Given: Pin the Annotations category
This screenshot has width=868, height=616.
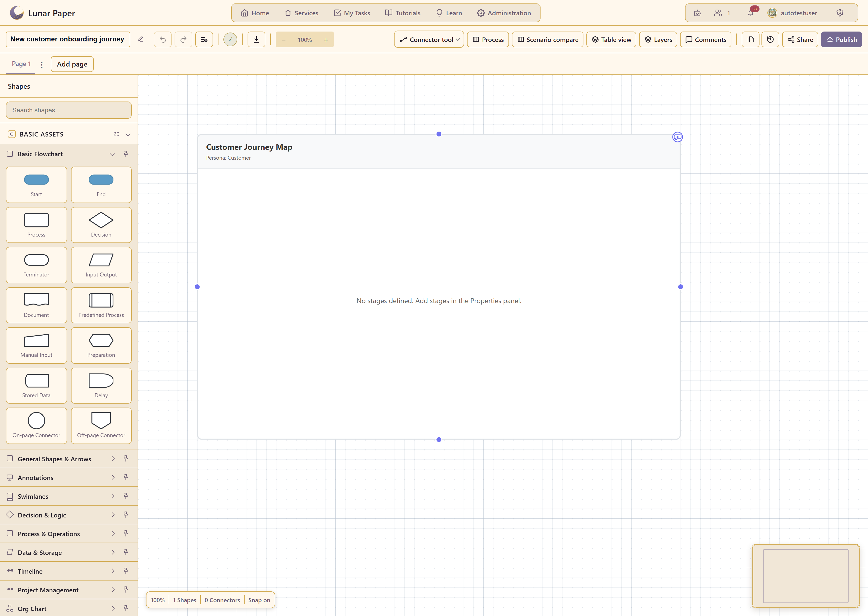Looking at the screenshot, I should tap(126, 477).
